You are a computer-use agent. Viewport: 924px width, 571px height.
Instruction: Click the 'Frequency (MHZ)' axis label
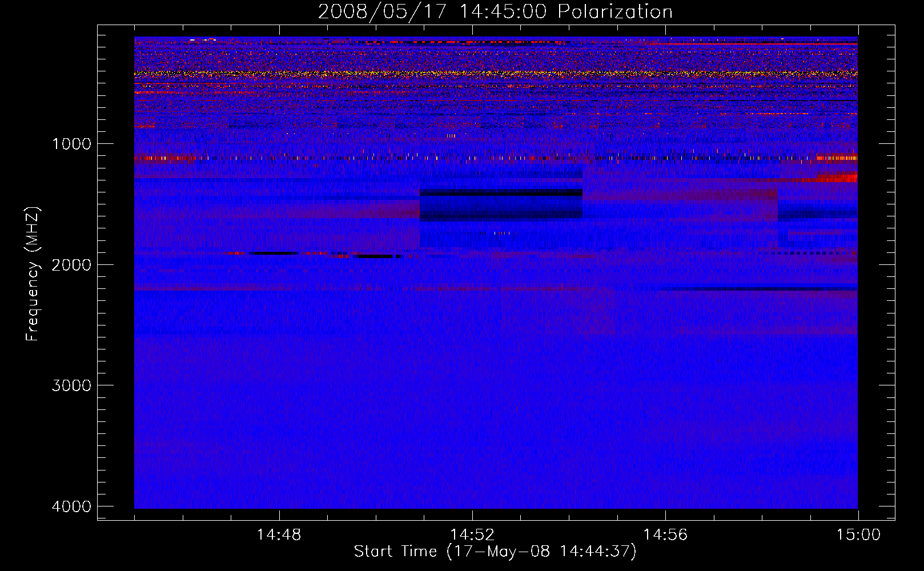point(33,274)
